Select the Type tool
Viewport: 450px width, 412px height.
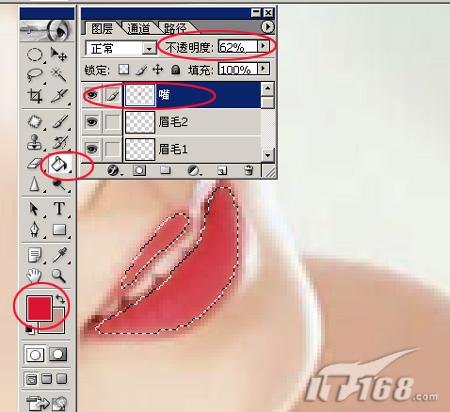point(59,209)
